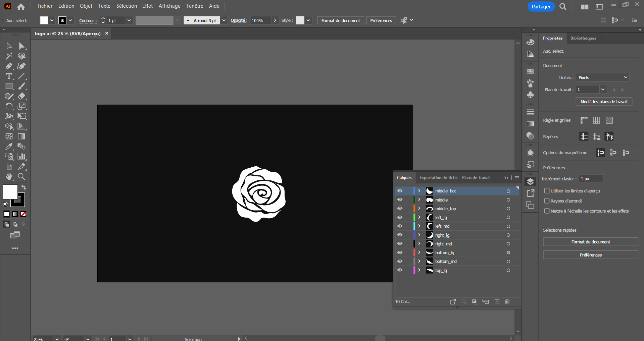Enable Rayons d'arrondi checkbox
The width and height of the screenshot is (644, 341).
(547, 201)
